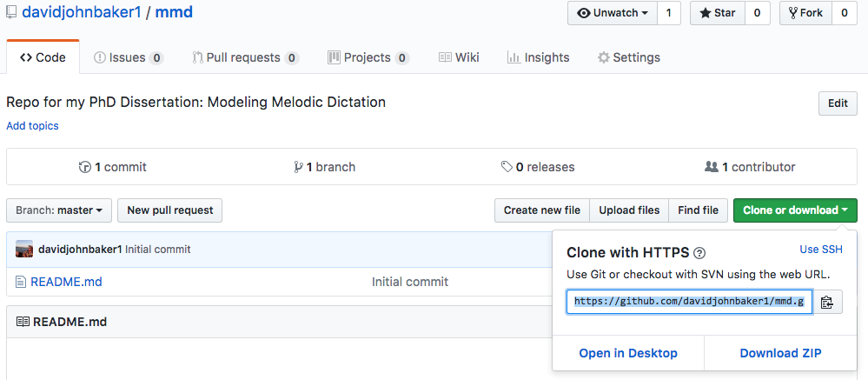Screen dimensions: 868x380
Task: Open the Unwatch dropdown menu
Action: tap(613, 13)
